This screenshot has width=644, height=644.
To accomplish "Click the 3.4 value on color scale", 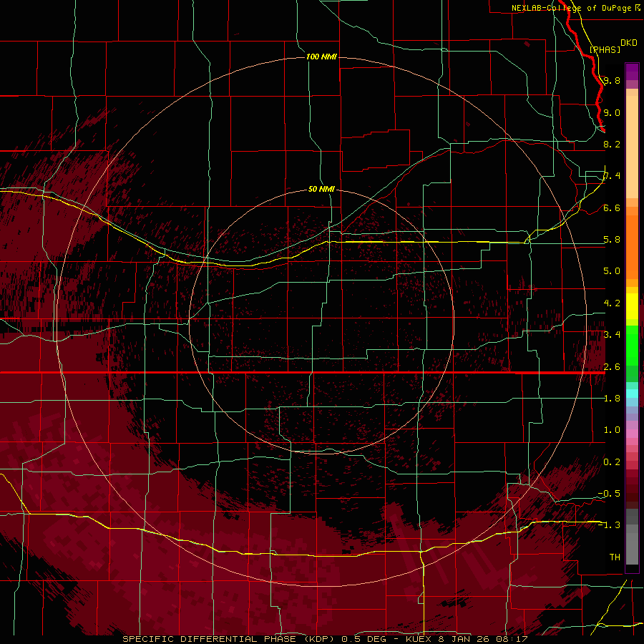I will click(x=612, y=335).
